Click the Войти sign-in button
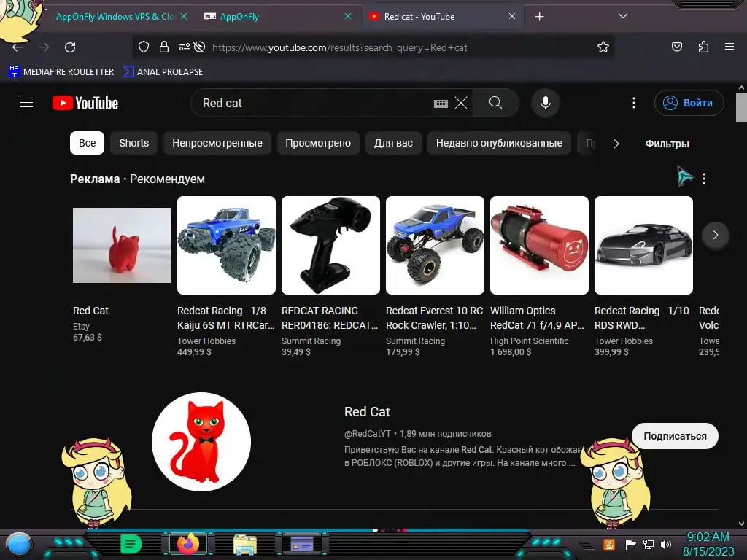The height and width of the screenshot is (560, 747). (689, 103)
